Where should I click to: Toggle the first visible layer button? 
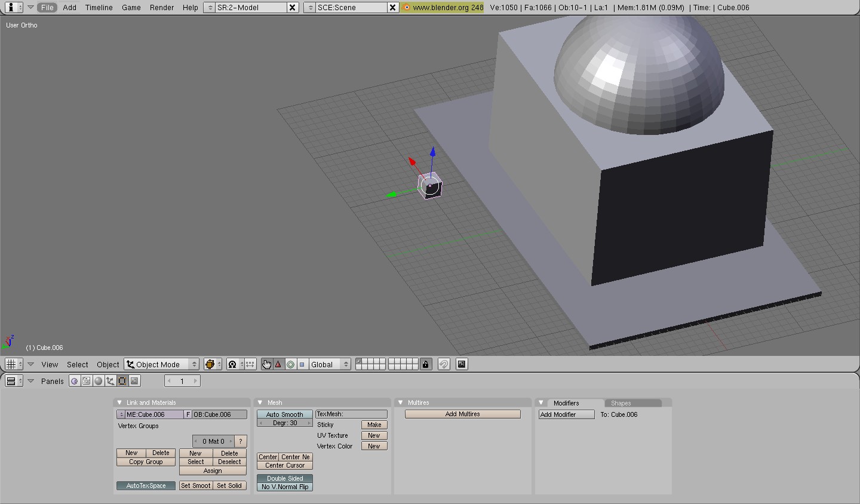358,361
